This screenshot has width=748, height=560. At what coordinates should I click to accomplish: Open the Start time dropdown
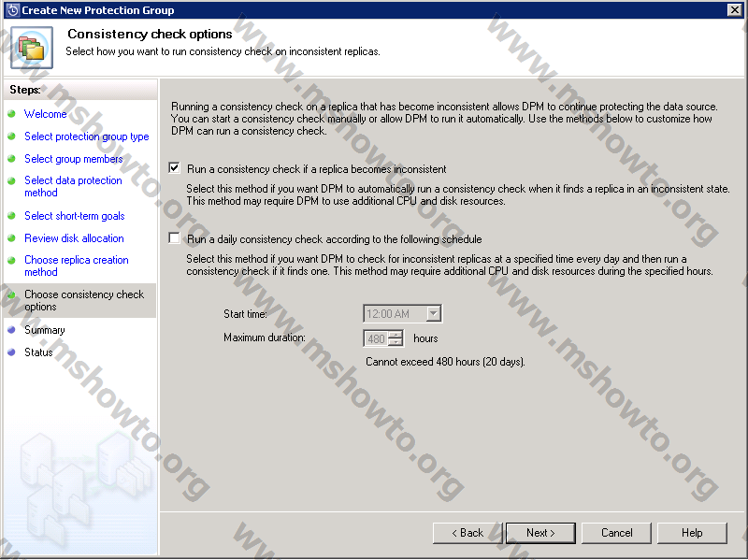[x=433, y=314]
